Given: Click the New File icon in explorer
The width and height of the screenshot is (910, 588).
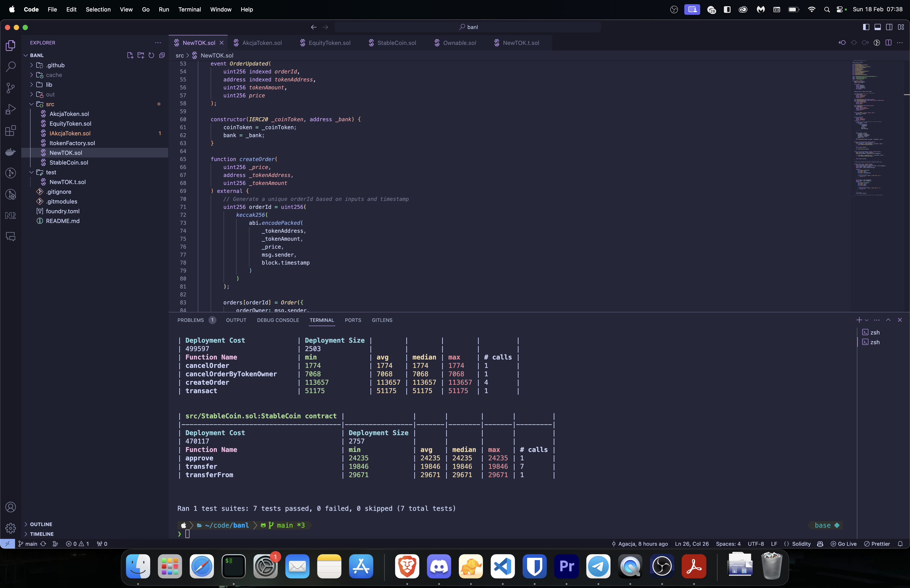Looking at the screenshot, I should (130, 55).
